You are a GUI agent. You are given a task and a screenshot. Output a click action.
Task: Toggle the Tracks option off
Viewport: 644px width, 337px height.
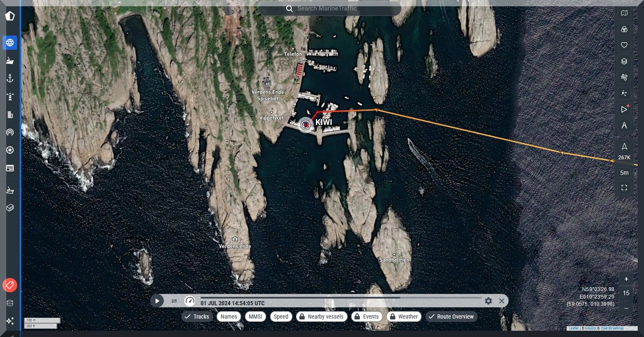tap(197, 317)
